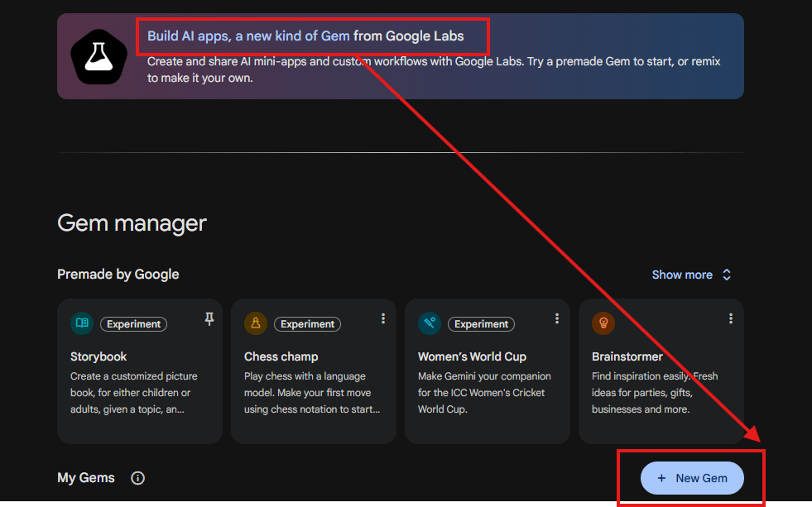
Task: Click the Women's World Cup cricket icon
Action: pyautogui.click(x=430, y=323)
